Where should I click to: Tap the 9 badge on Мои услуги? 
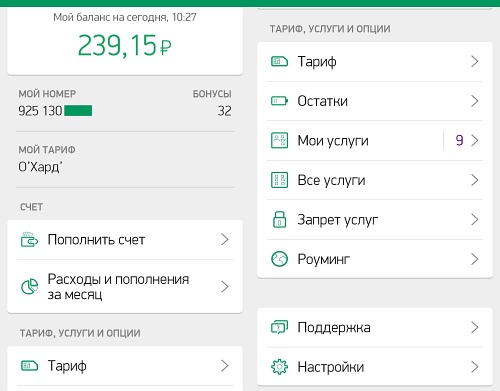click(459, 140)
